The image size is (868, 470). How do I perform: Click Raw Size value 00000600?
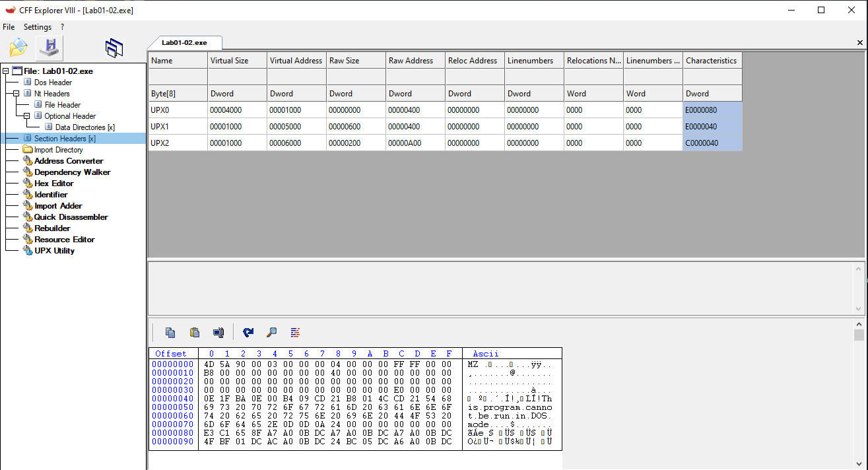(356, 126)
